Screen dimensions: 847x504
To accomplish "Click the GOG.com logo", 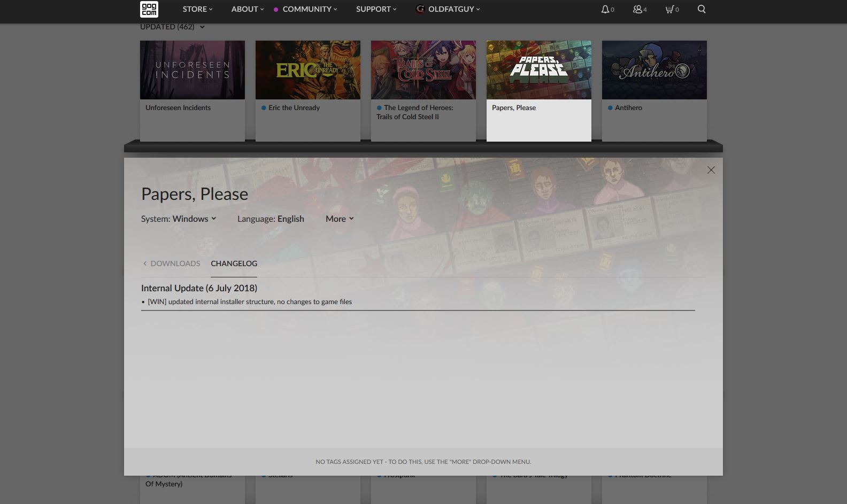I will click(149, 9).
